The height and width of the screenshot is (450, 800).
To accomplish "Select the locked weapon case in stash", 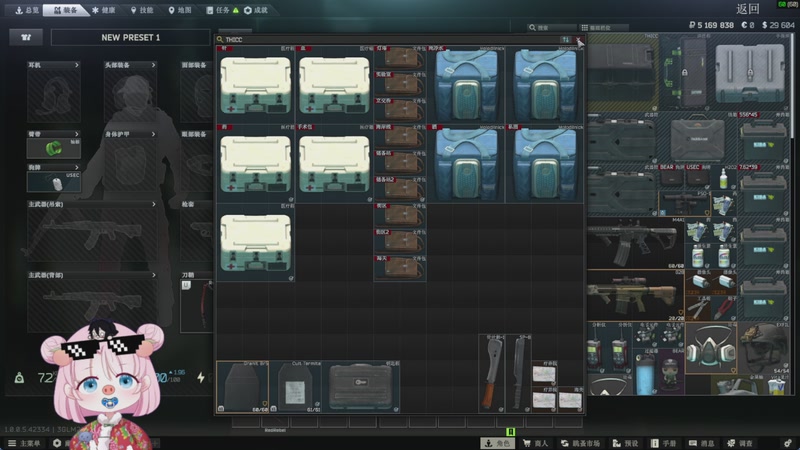I will click(686, 73).
